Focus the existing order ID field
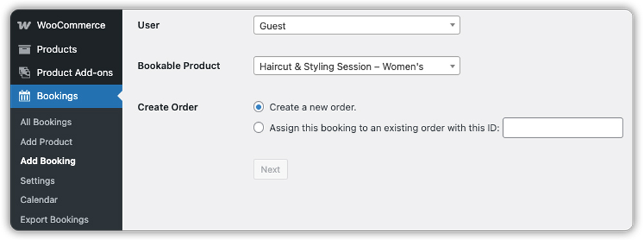This screenshot has height=240, width=644. pyautogui.click(x=563, y=128)
